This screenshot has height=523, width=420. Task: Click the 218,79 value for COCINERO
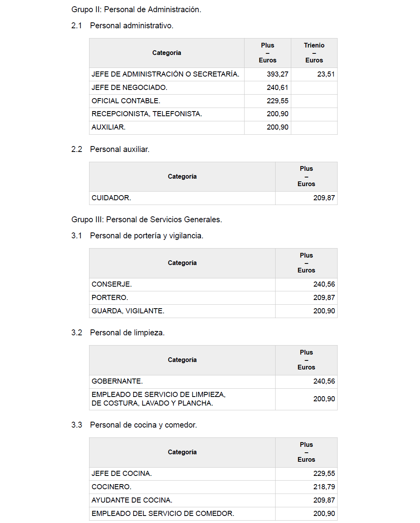tap(324, 487)
